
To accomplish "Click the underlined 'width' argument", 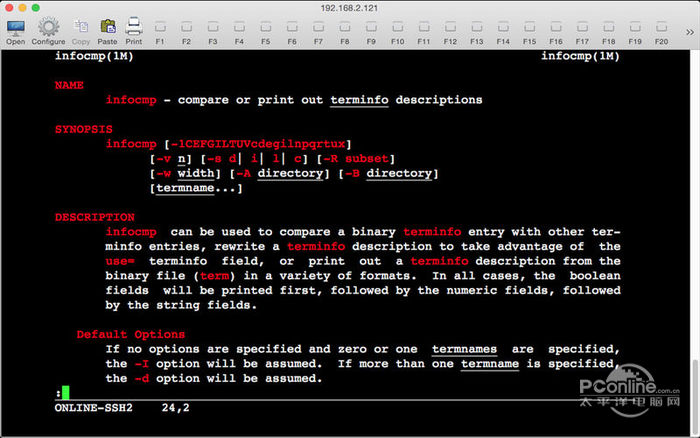I will click(x=196, y=173).
